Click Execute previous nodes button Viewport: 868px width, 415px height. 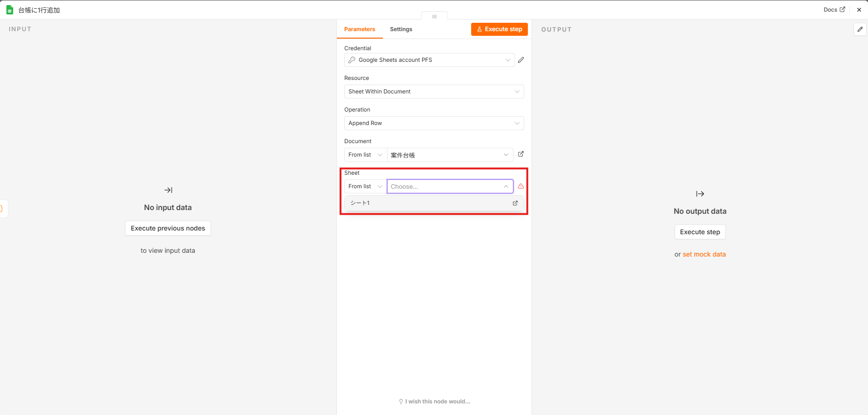pyautogui.click(x=168, y=228)
